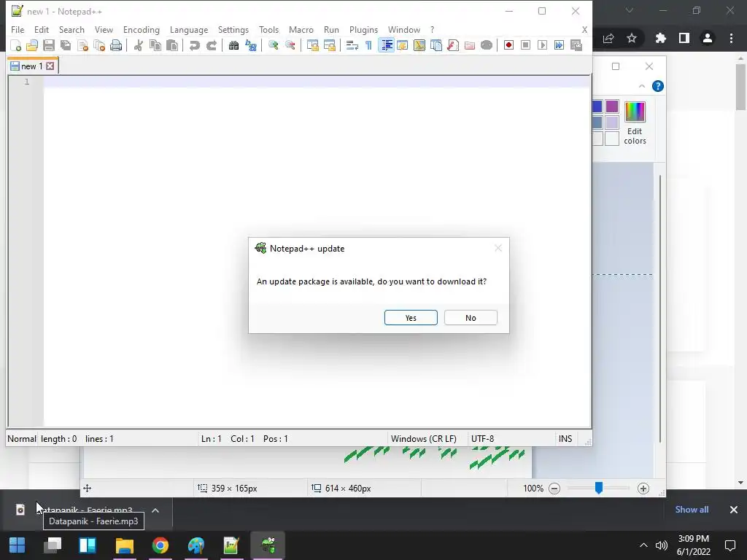Cut selection with the scissors icon

[138, 45]
